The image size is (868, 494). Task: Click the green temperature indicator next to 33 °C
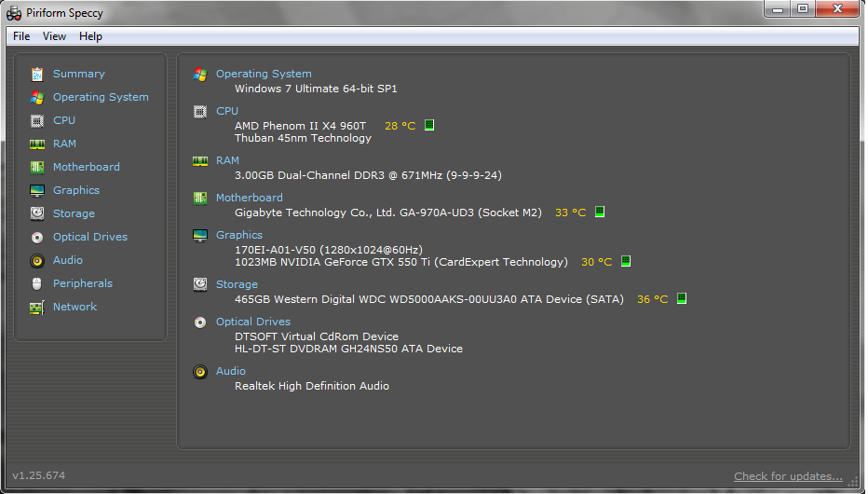coord(600,212)
